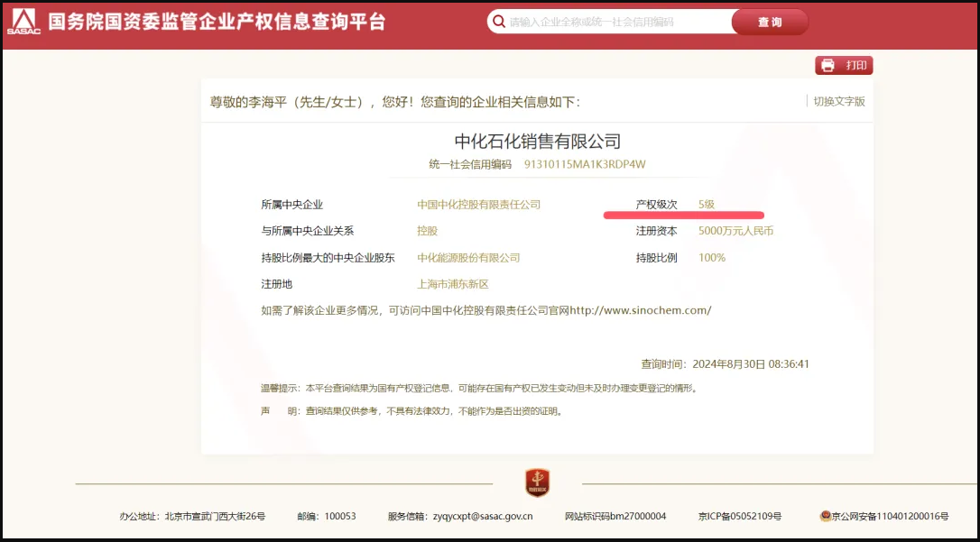
Task: Click the 查询 search button
Action: 770,22
